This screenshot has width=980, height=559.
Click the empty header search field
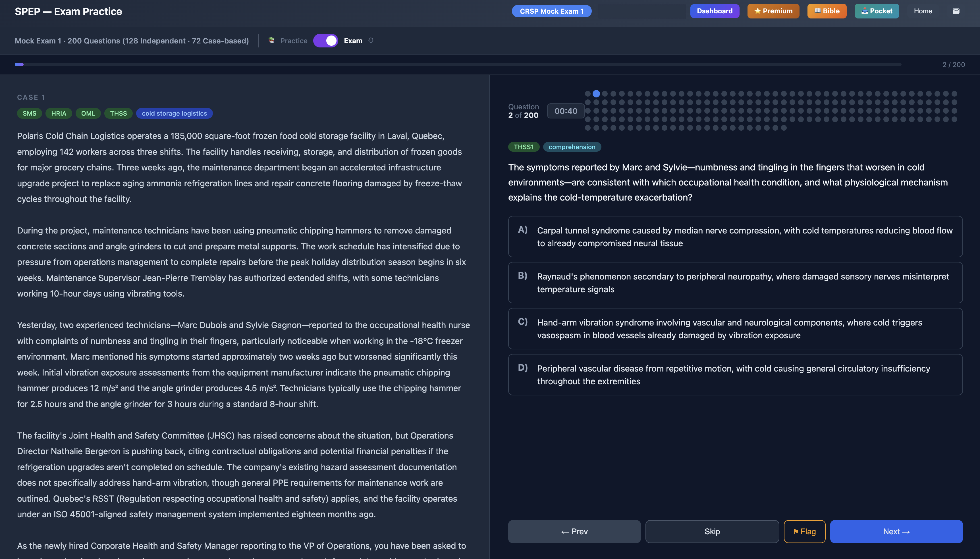(641, 11)
